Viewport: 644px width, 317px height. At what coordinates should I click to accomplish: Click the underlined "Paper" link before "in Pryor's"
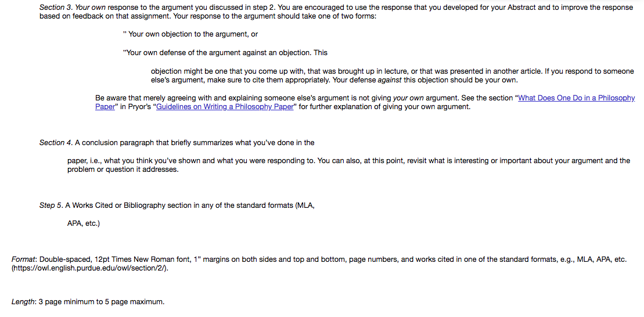click(105, 107)
